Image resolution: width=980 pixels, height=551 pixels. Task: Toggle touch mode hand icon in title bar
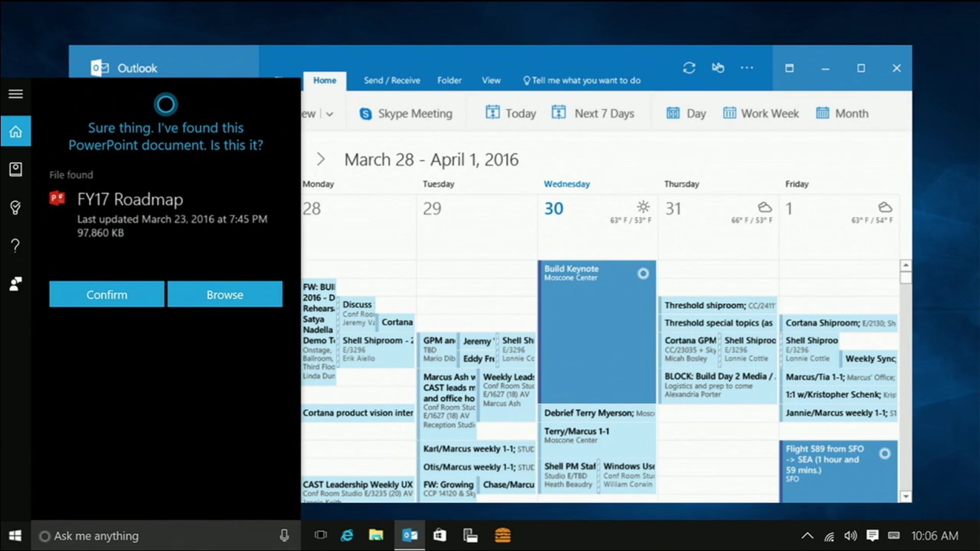(x=718, y=68)
